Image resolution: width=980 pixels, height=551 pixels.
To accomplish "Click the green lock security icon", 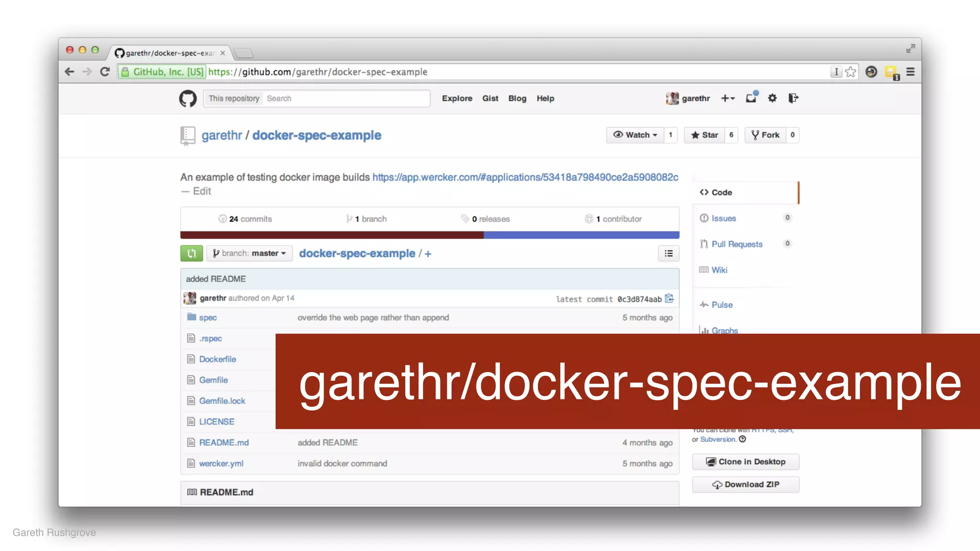I will 125,72.
